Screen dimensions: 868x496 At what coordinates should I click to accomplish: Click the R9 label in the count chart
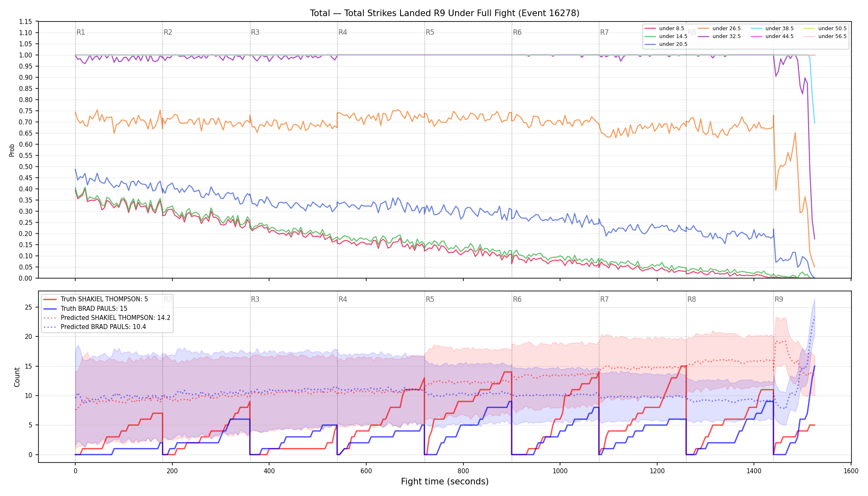[x=779, y=299]
